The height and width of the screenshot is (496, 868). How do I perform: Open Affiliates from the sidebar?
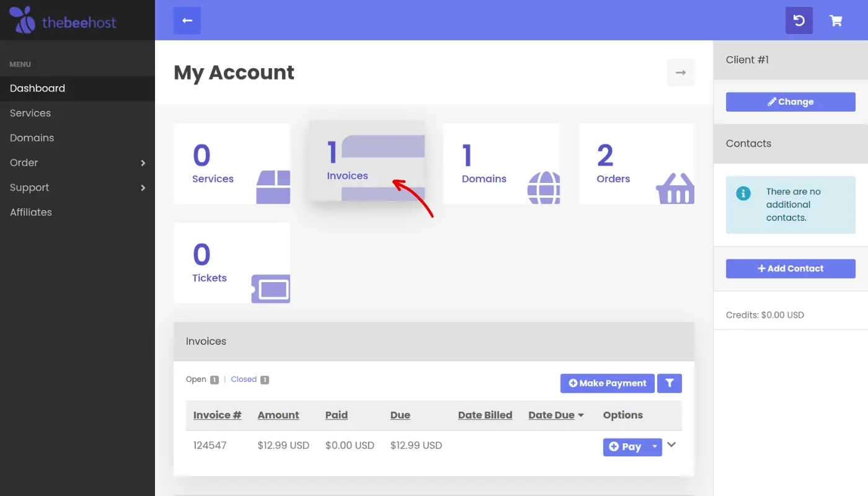pos(31,212)
